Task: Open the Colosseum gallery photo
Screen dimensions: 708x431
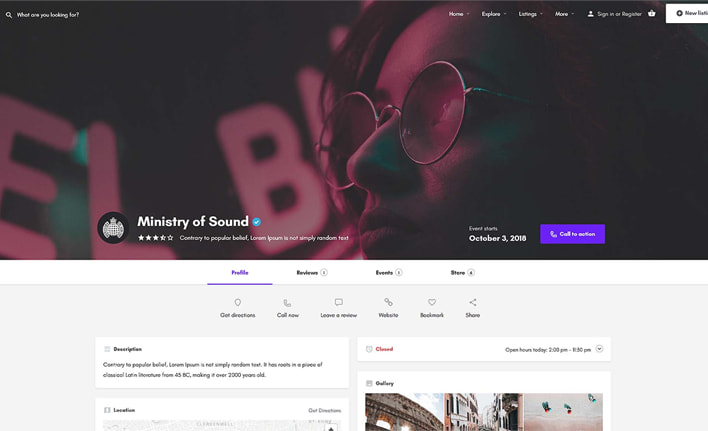Action: click(405, 412)
